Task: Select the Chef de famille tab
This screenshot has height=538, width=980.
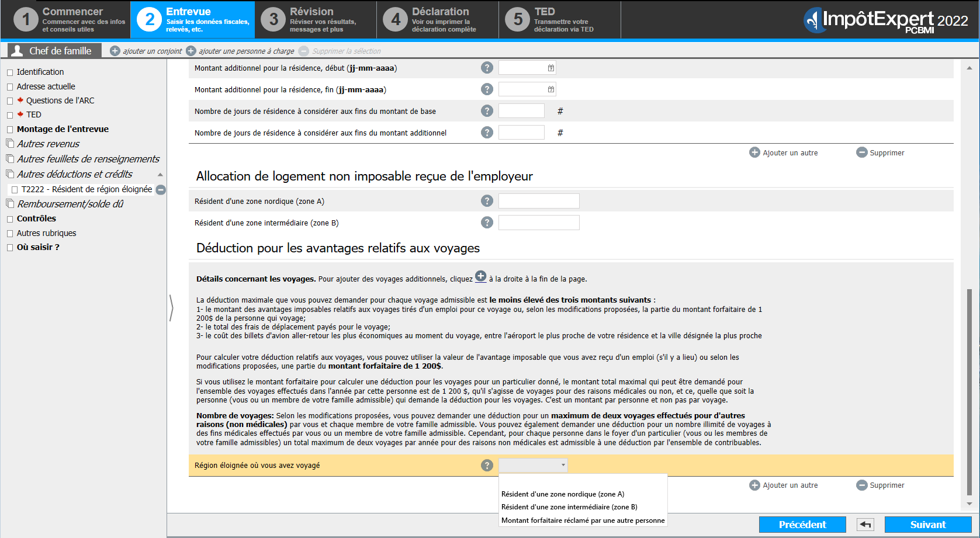Action: pyautogui.click(x=54, y=51)
